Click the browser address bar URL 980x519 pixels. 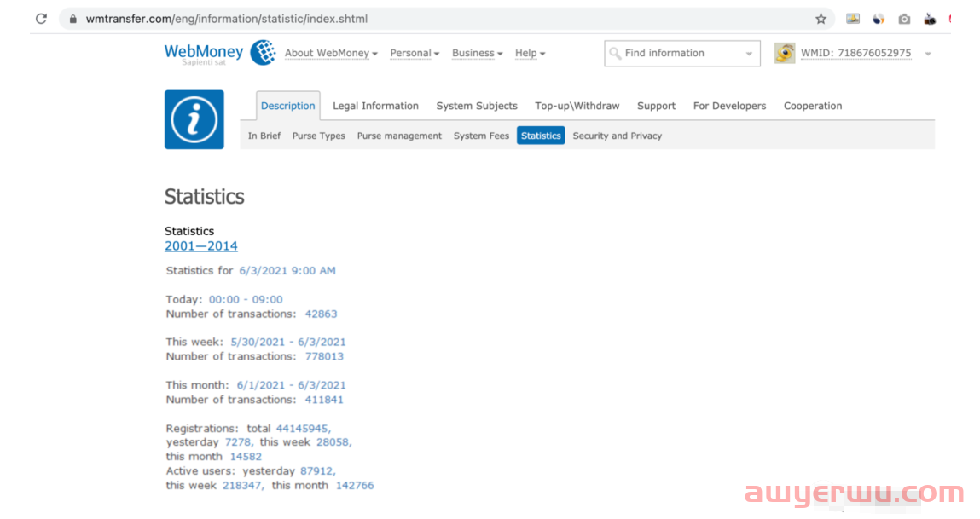[x=227, y=19]
